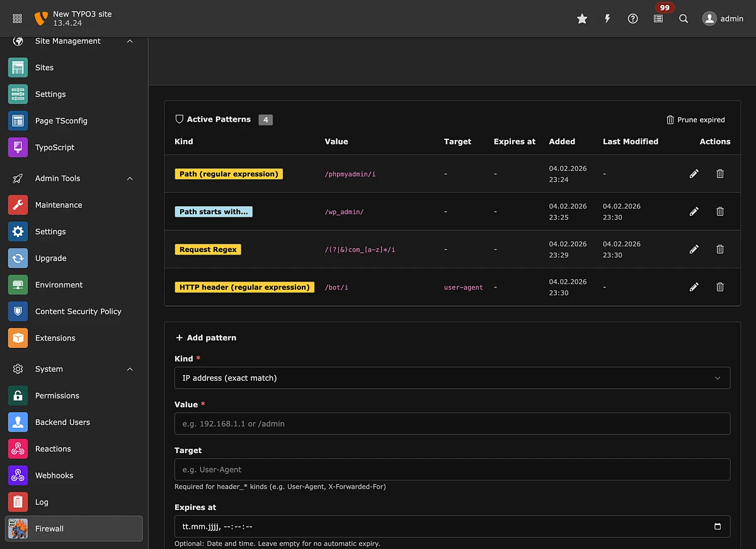Viewport: 756px width, 549px height.
Task: Click the search magnifier icon in top bar
Action: point(684,19)
